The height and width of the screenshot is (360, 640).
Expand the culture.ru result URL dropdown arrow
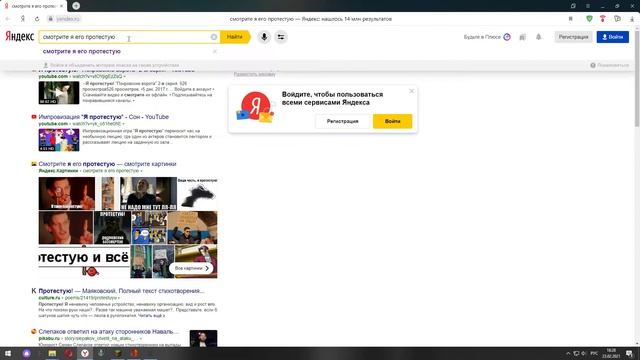tap(119, 298)
